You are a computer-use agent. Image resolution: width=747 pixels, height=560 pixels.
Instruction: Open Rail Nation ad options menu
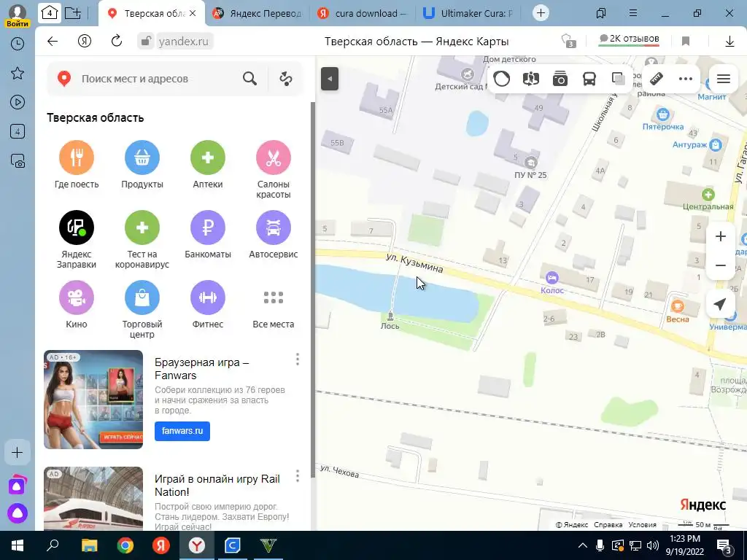(x=298, y=475)
